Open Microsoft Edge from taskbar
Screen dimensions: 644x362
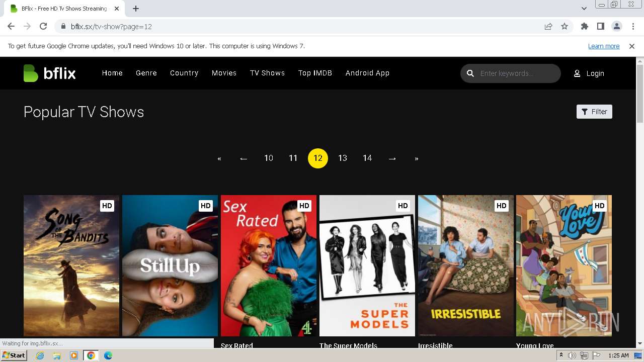pyautogui.click(x=108, y=355)
